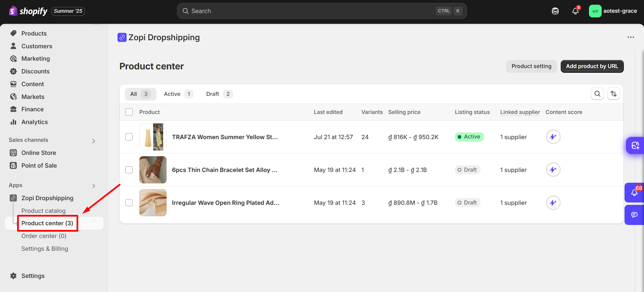Click Add product by URL button
This screenshot has height=292, width=644.
point(592,66)
